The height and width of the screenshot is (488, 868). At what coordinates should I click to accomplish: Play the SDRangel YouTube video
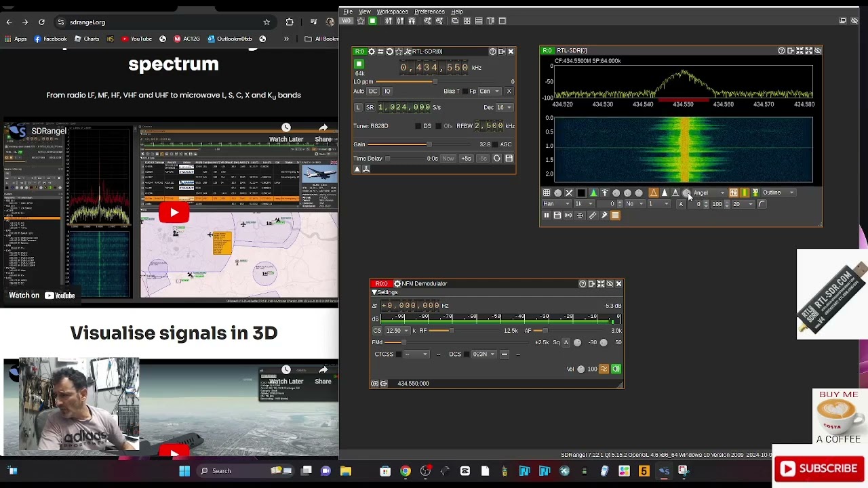174,213
